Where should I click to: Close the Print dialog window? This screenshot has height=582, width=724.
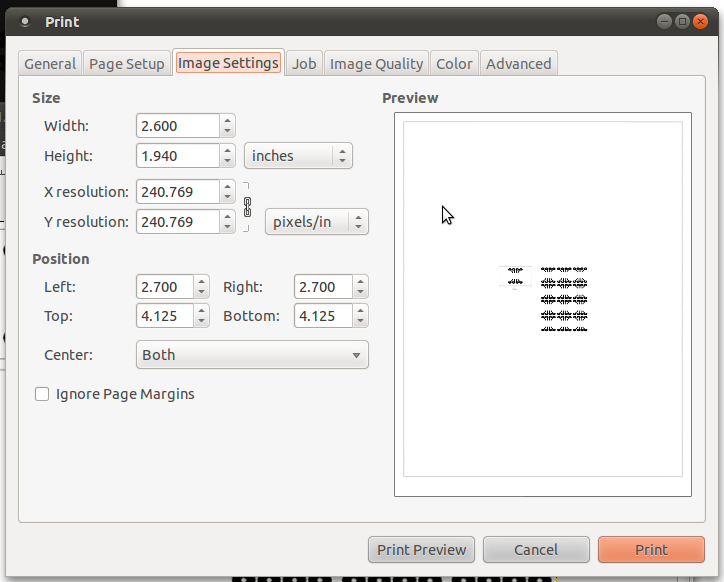click(x=700, y=21)
